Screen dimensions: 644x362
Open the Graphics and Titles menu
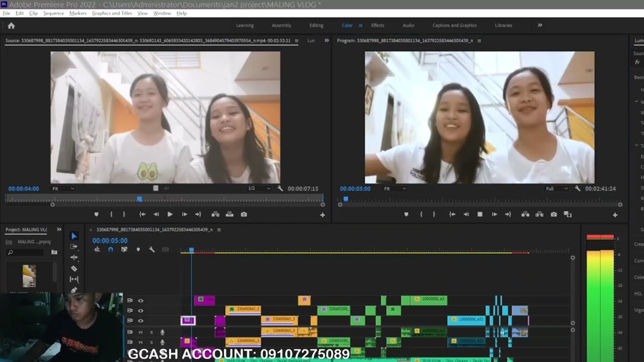tap(112, 13)
